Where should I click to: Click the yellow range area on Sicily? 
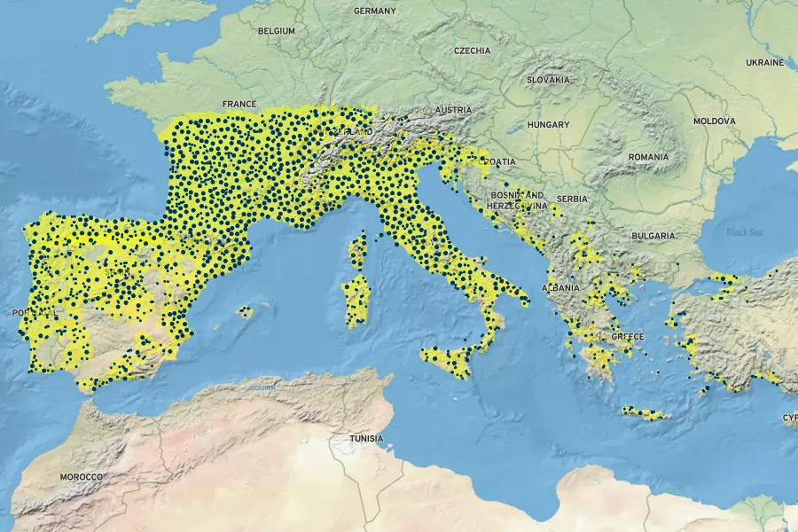pos(448,359)
